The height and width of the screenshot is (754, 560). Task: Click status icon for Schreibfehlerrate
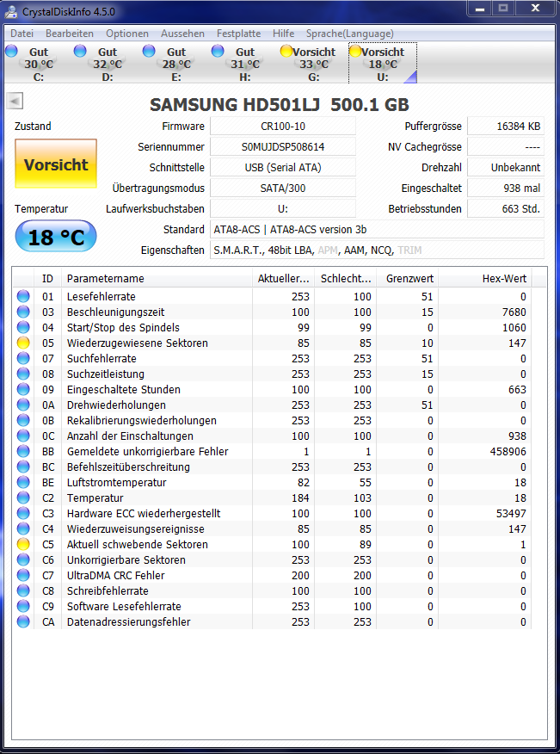click(23, 591)
